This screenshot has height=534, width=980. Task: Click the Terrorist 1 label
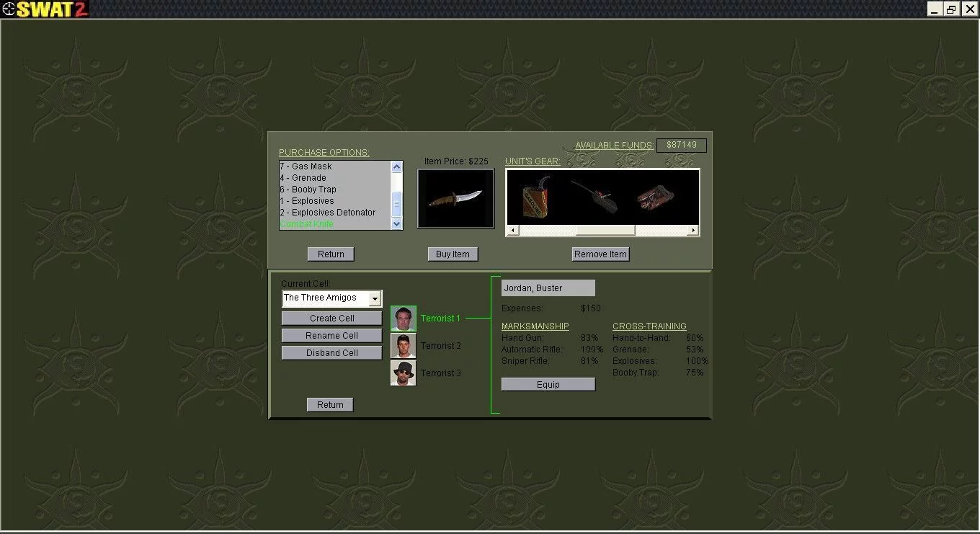pyautogui.click(x=440, y=319)
